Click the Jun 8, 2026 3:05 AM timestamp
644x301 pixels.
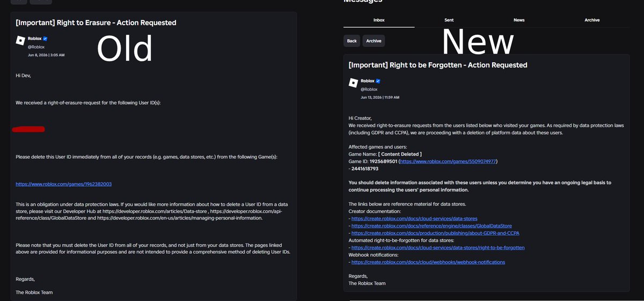46,55
